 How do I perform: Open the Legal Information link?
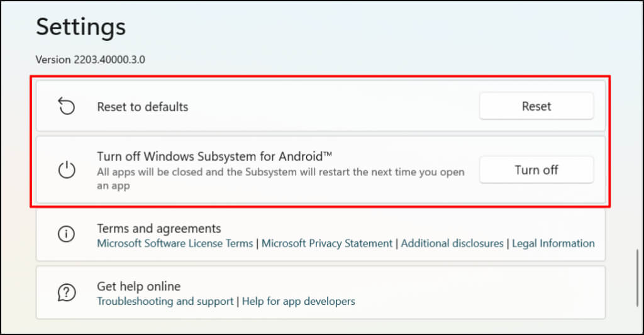(553, 243)
